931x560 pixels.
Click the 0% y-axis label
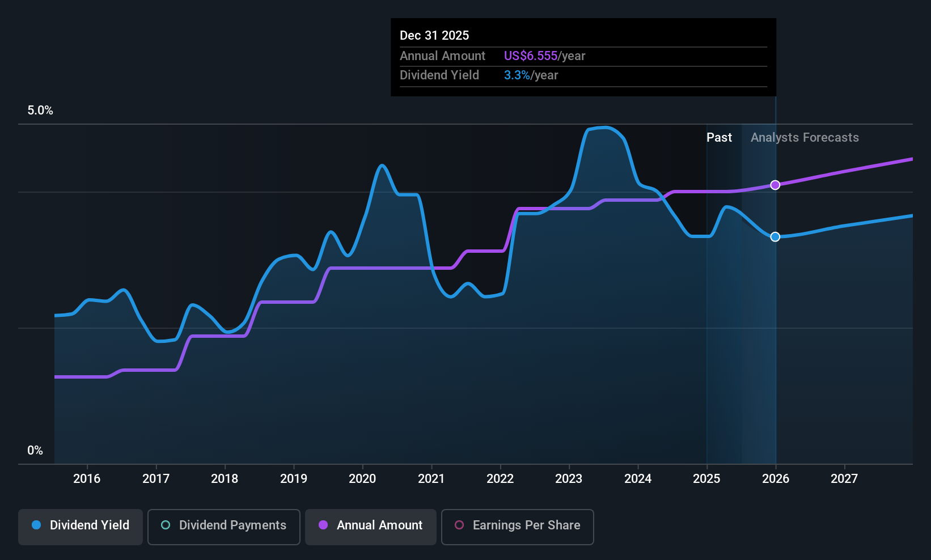click(35, 451)
